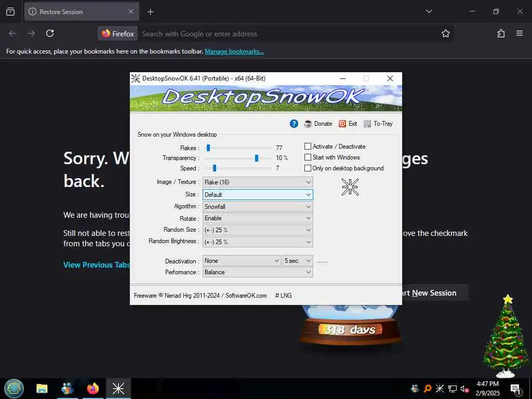Click the Speed slider handle

click(215, 168)
